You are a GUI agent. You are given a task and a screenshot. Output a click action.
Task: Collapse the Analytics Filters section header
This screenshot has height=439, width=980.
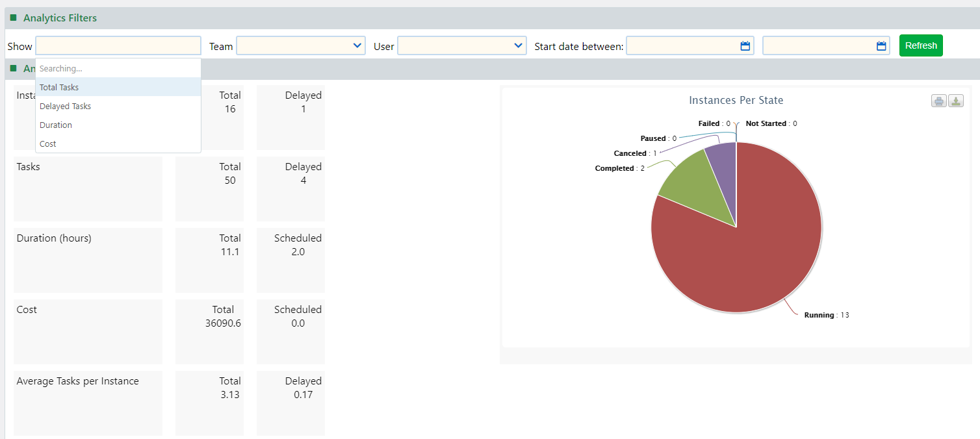point(61,18)
